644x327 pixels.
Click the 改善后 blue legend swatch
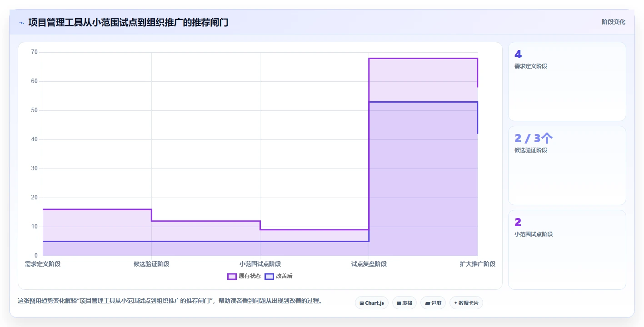pyautogui.click(x=269, y=276)
